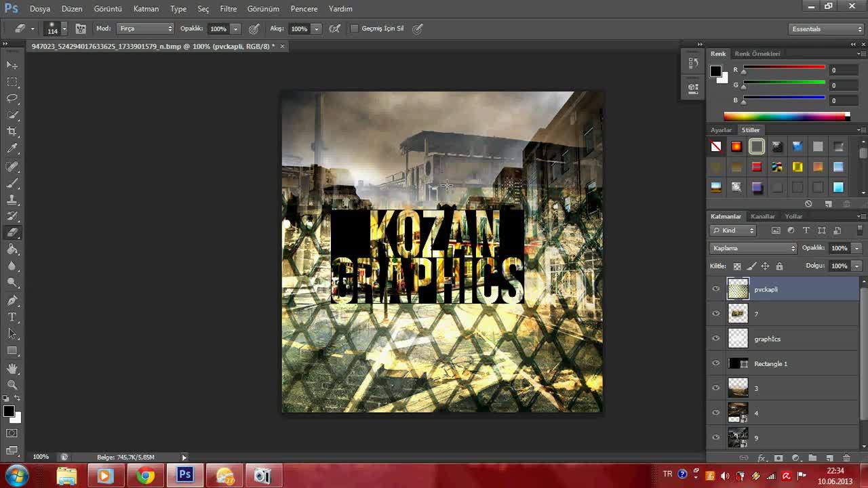Switch to the Ayarlar tab
Viewport: 868px width, 488px height.
click(x=721, y=129)
